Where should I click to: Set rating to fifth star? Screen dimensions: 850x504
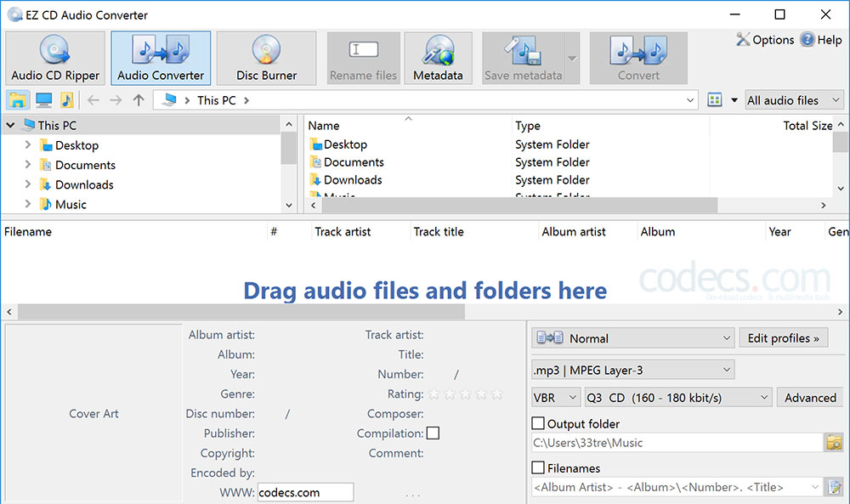[x=497, y=394]
